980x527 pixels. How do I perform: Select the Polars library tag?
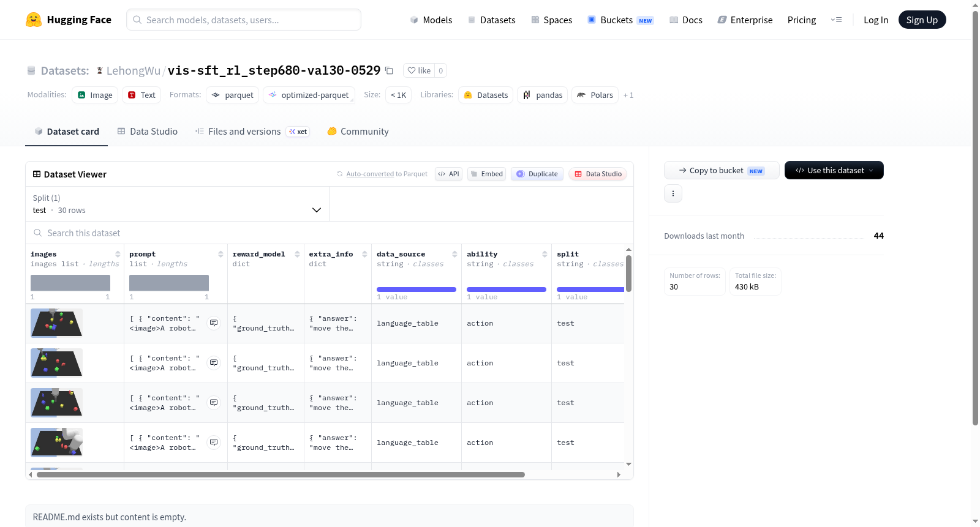(595, 95)
